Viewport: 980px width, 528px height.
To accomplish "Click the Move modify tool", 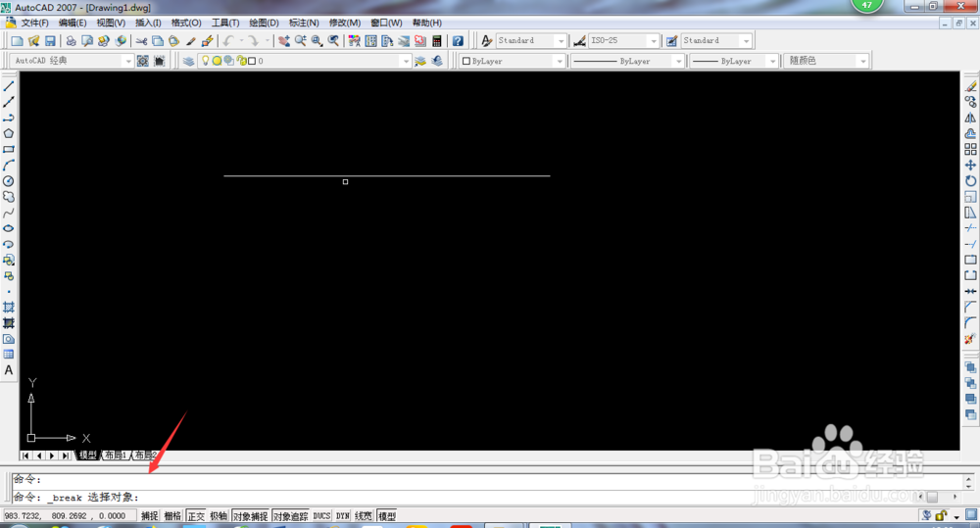I will tap(970, 165).
